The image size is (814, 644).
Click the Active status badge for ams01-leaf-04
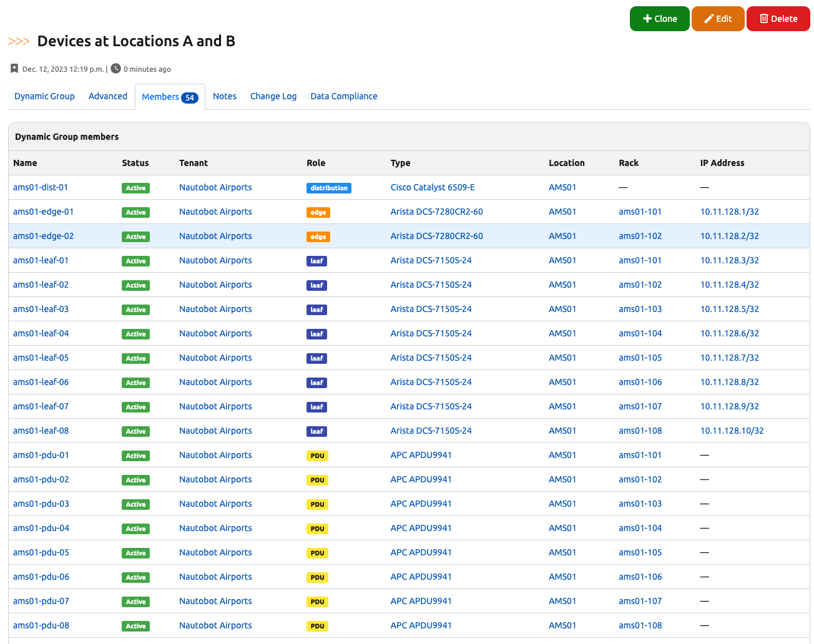(x=135, y=334)
